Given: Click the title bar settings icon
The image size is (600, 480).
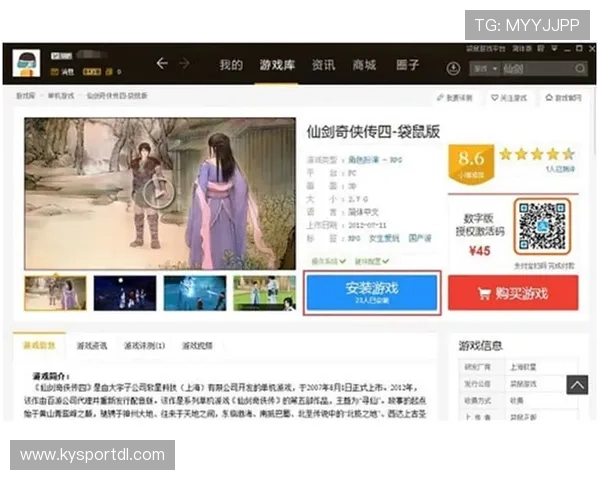Looking at the screenshot, I should coord(541,49).
